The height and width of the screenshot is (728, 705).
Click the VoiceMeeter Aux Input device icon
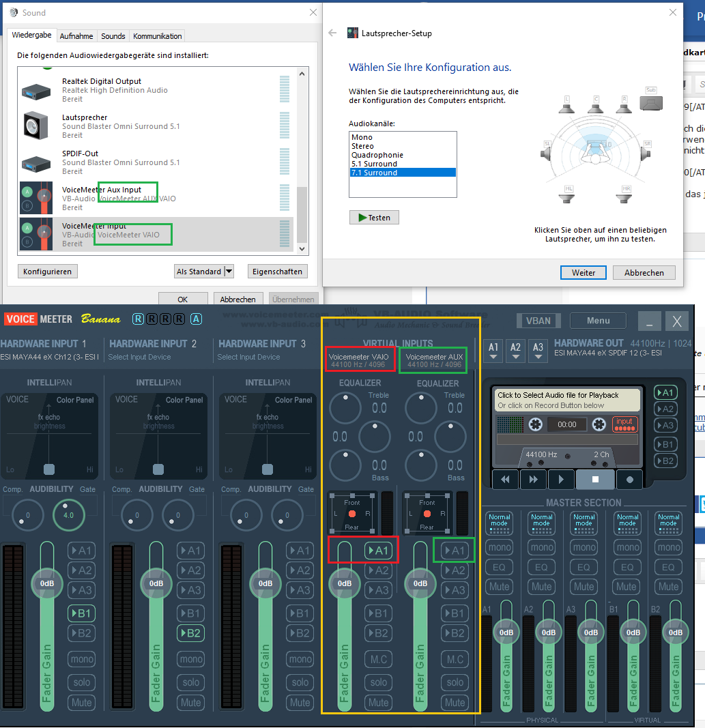(x=36, y=199)
